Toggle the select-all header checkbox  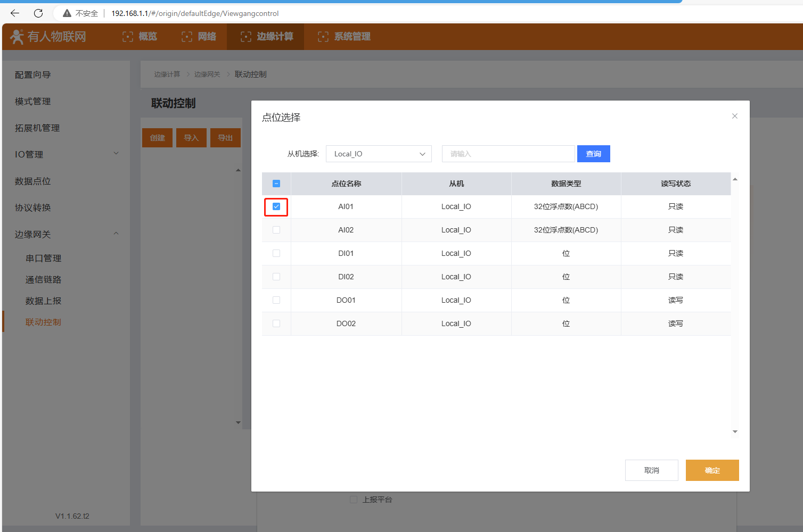point(276,184)
